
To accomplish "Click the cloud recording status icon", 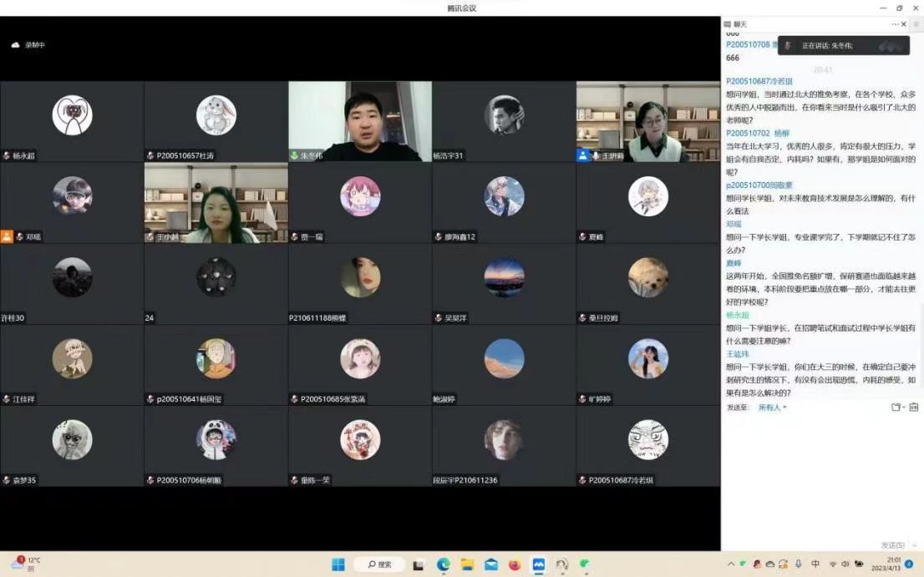I will pyautogui.click(x=15, y=45).
